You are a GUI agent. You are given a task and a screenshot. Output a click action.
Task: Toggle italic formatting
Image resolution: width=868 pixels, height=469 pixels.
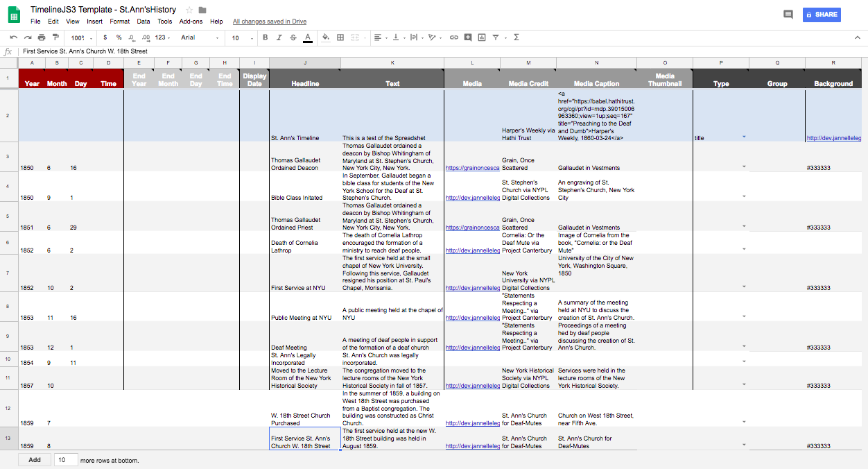[x=279, y=37]
